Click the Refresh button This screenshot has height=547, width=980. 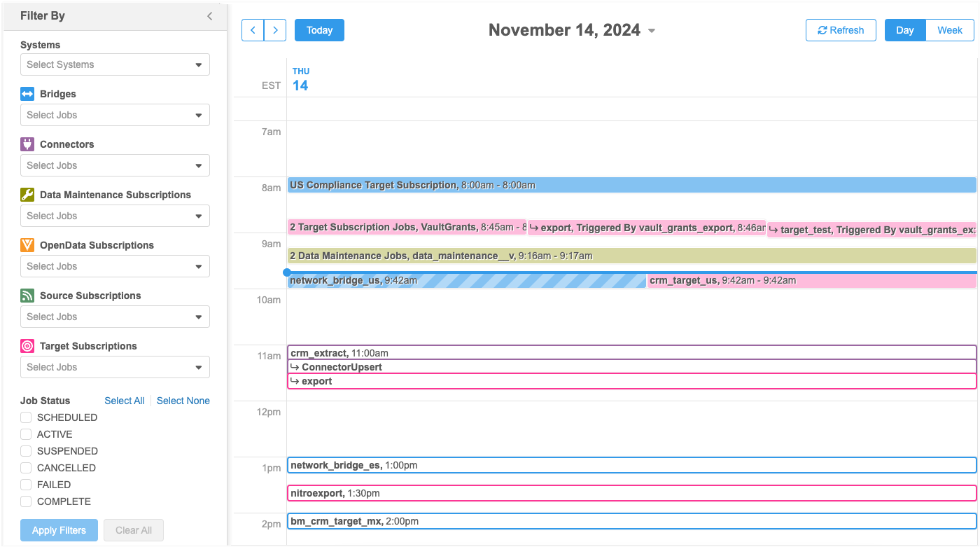tap(841, 30)
